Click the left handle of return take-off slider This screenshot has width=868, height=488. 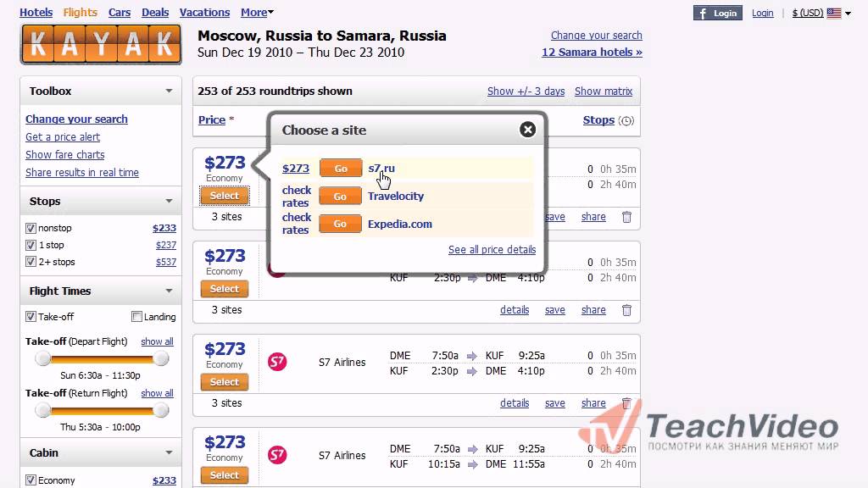[x=42, y=410]
